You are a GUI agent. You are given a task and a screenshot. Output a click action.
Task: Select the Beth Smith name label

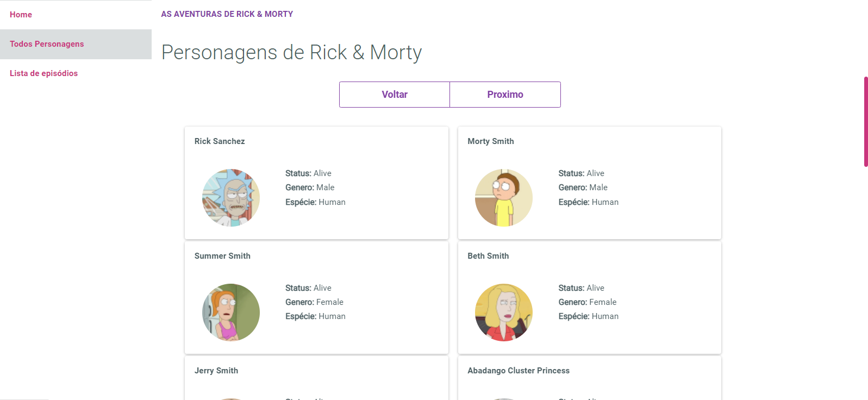488,255
